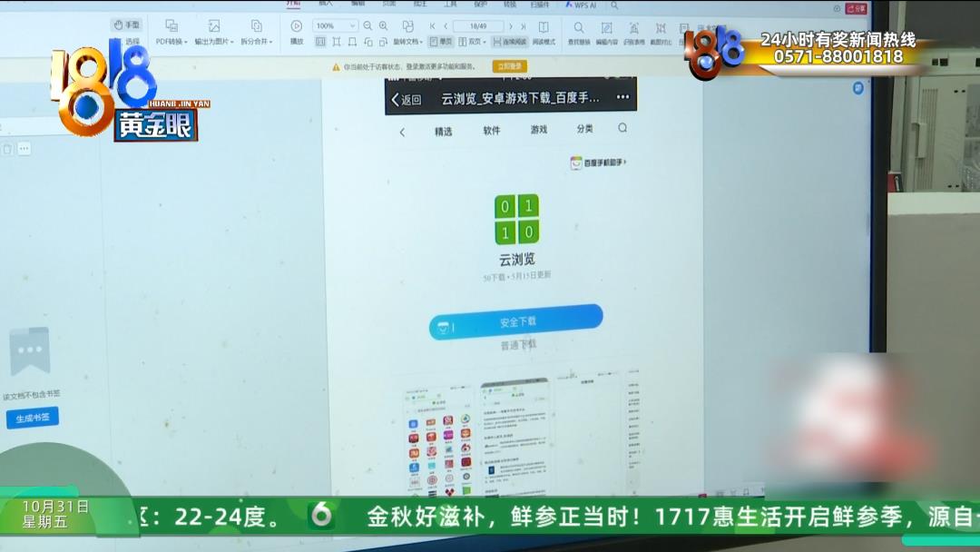
Task: Click the zoom in magnifier icon
Action: click(383, 26)
